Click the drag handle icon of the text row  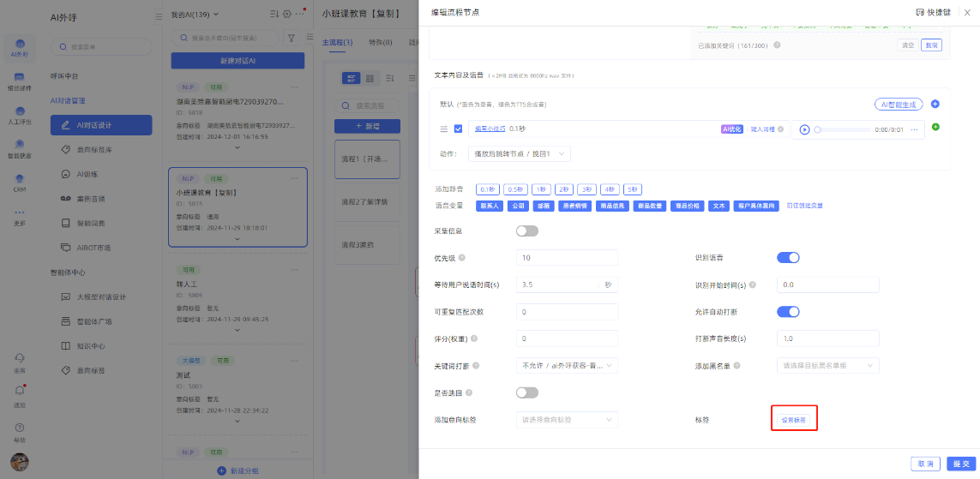[x=443, y=129]
